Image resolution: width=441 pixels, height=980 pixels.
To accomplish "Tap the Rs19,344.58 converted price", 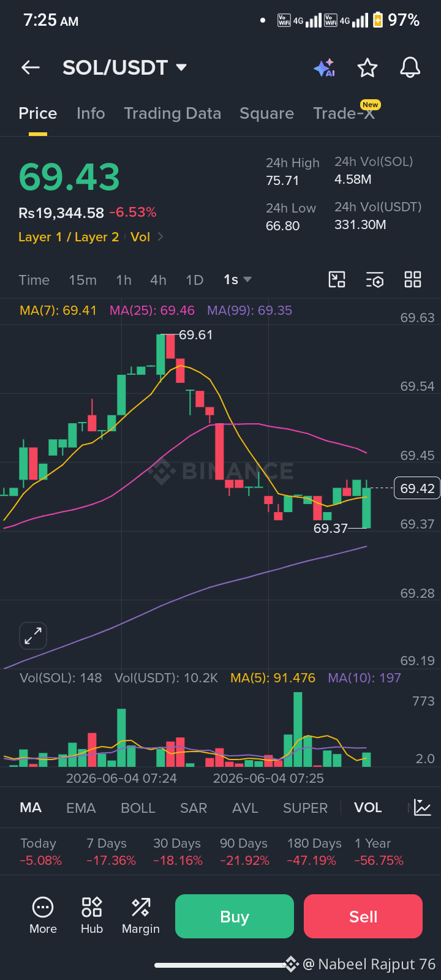I will coord(61,213).
